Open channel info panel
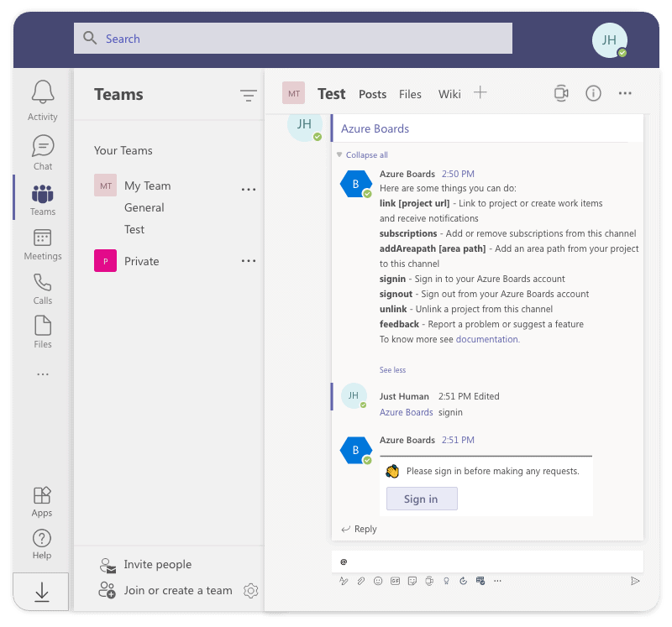 pos(593,94)
